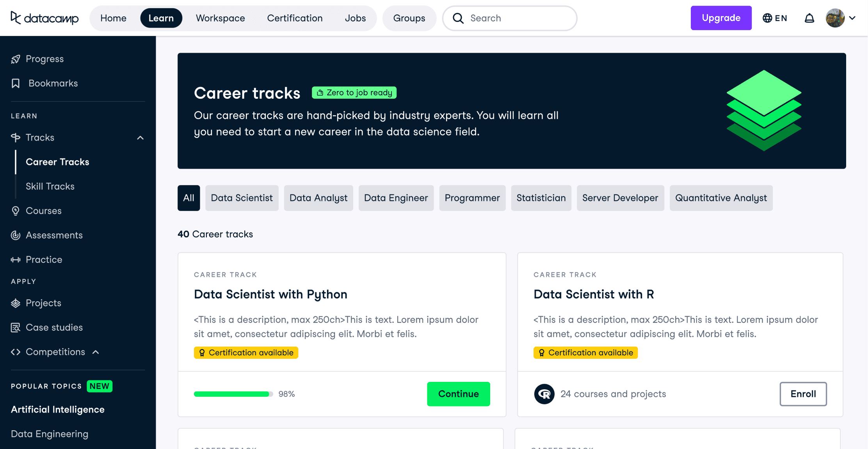
Task: Click the Assessments icon in sidebar
Action: pos(16,235)
